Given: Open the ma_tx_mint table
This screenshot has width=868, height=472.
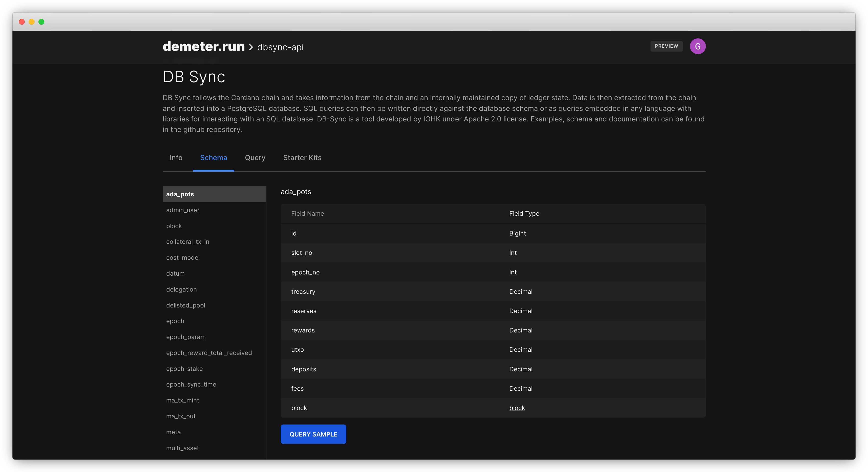Looking at the screenshot, I should [x=182, y=400].
